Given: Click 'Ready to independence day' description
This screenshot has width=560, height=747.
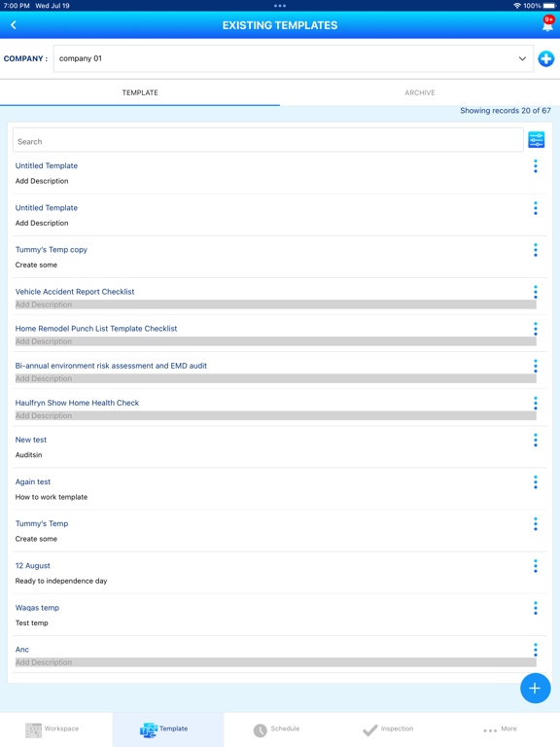Looking at the screenshot, I should click(x=61, y=581).
